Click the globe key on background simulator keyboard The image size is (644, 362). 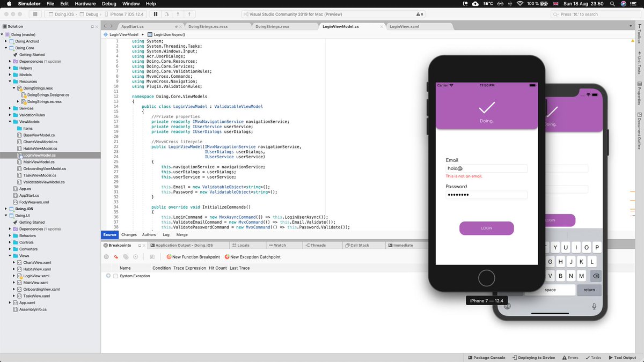click(x=507, y=306)
